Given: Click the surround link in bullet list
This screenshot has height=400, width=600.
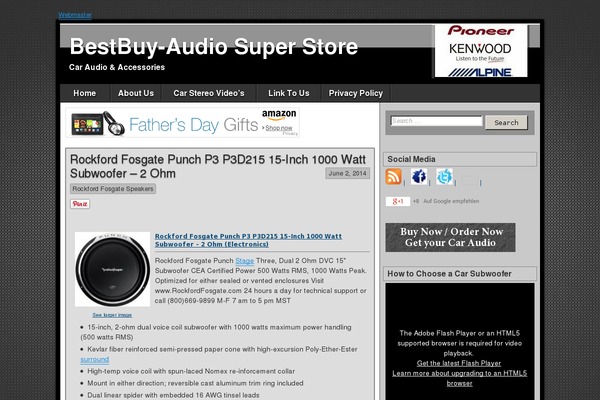Looking at the screenshot, I should click(x=95, y=359).
